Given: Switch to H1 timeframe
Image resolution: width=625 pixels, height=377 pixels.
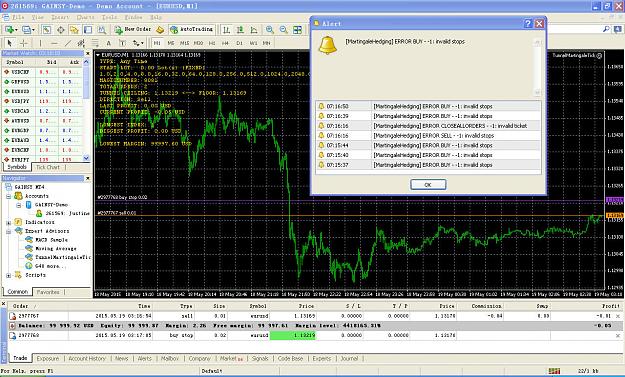Looking at the screenshot, I should click(x=212, y=43).
